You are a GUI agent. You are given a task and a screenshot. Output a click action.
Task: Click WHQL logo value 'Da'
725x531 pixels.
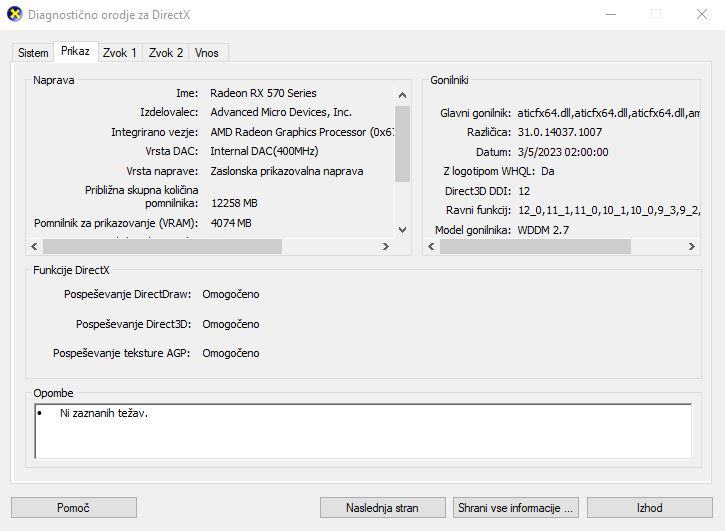(x=547, y=171)
